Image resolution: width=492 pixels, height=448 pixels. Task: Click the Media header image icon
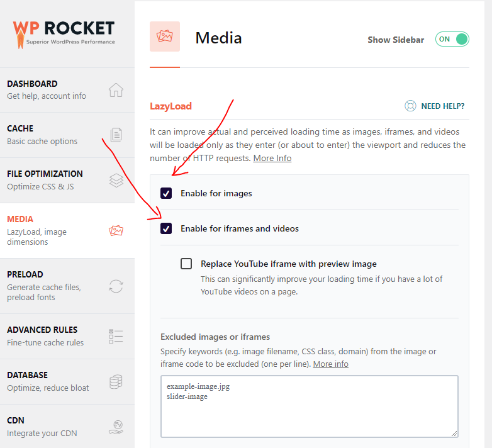[x=165, y=36]
